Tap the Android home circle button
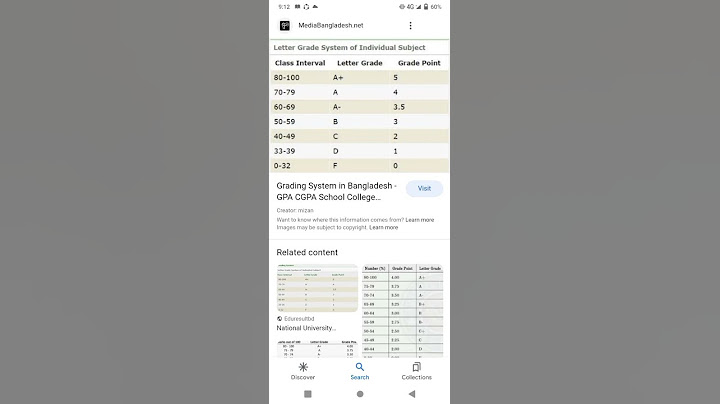Screen dimensions: 720x404 pyautogui.click(x=360, y=394)
